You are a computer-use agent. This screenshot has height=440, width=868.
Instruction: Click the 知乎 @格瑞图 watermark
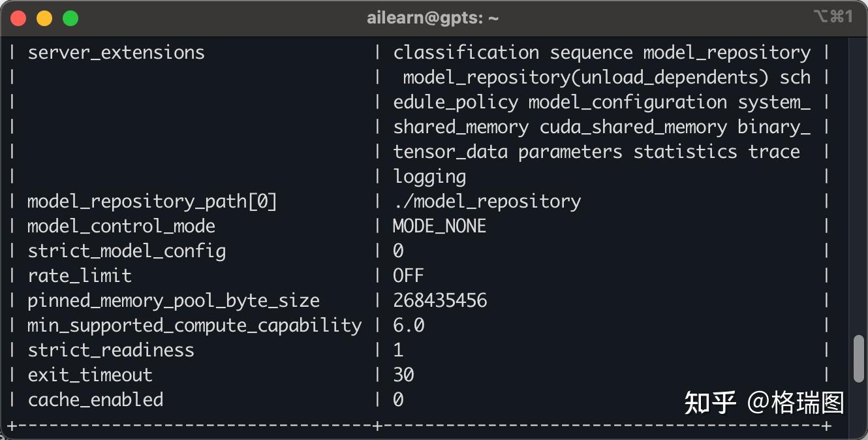coord(764,403)
